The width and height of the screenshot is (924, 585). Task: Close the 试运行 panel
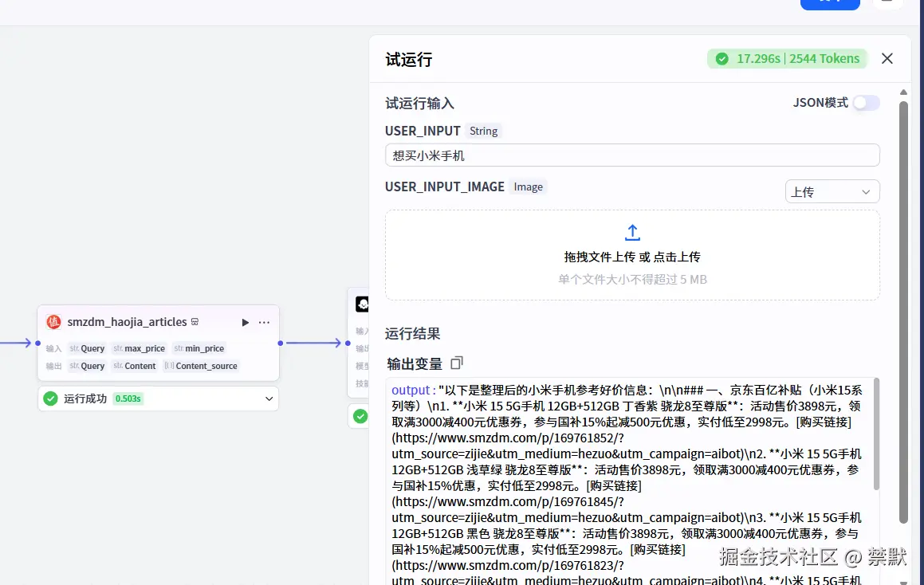(887, 59)
